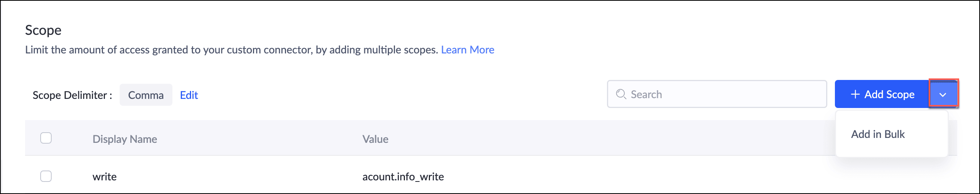Focus the Search input field

click(x=723, y=94)
